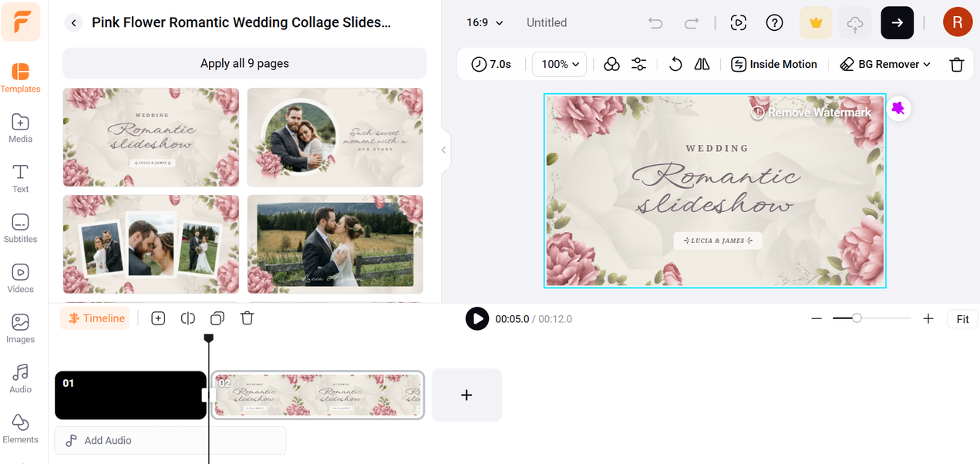Viewport: 980px width, 464px height.
Task: Expand the 100% opacity dropdown
Action: point(559,64)
